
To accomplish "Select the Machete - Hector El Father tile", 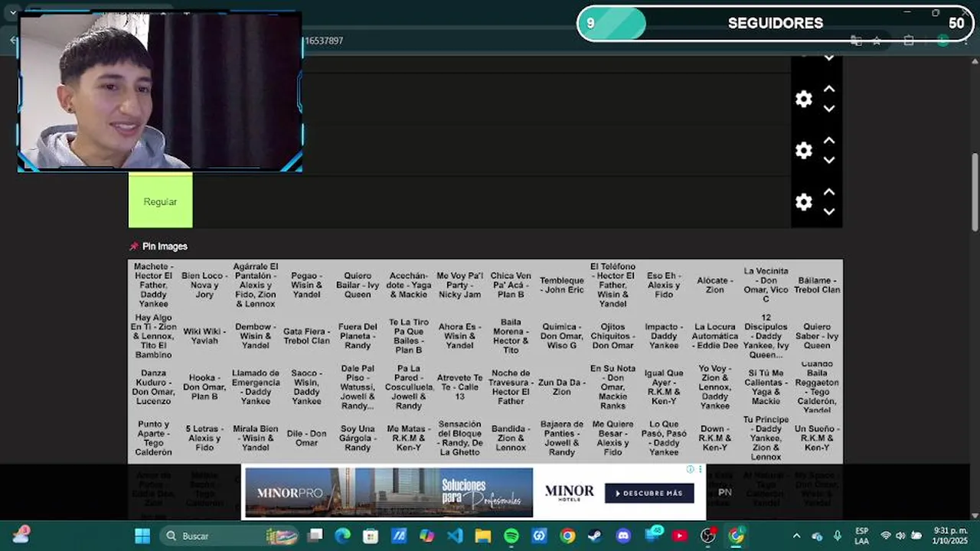I will tap(153, 285).
